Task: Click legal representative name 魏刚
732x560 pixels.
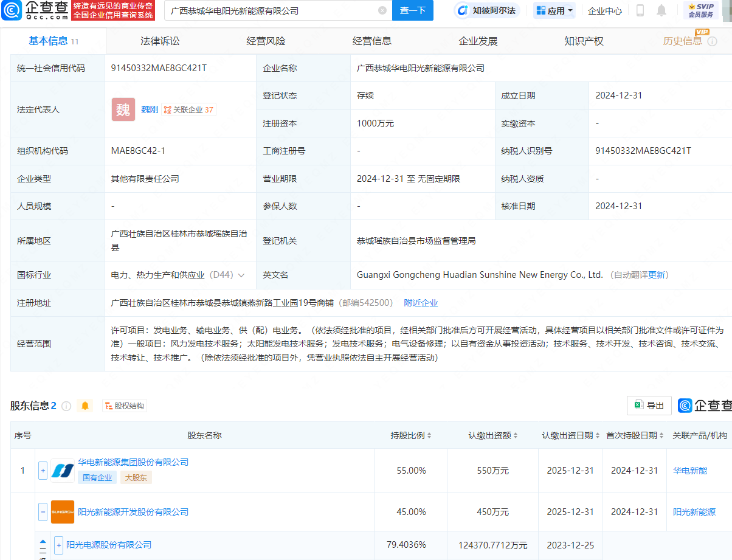Action: 150,109
